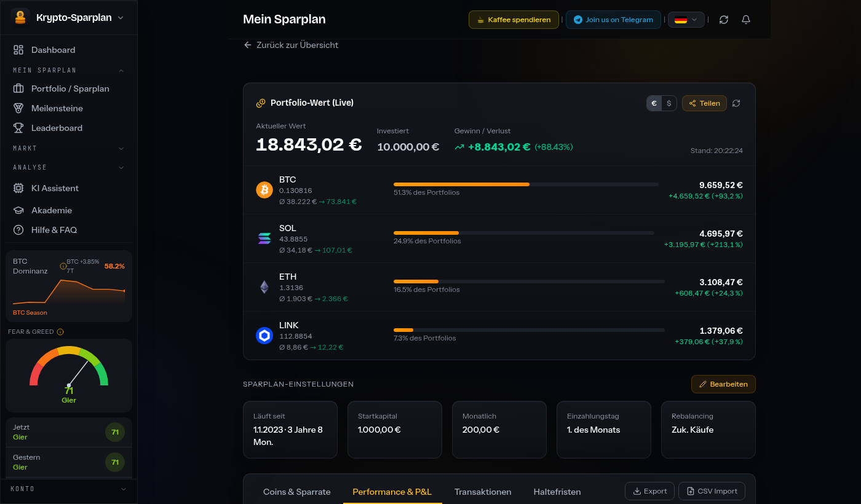Open CSV Import
Viewport: 861px width, 504px height.
point(712,491)
